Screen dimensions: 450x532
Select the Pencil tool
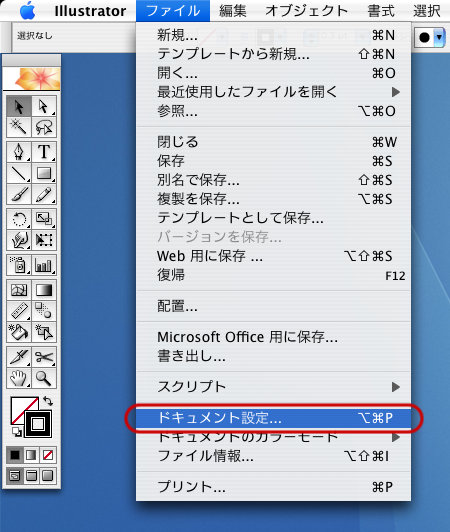tap(44, 194)
